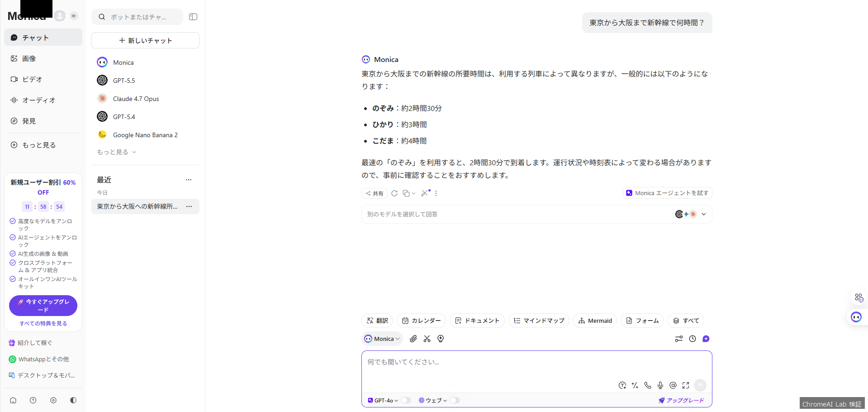Open model settings via the sliders icon
The height and width of the screenshot is (412, 868).
(x=678, y=339)
